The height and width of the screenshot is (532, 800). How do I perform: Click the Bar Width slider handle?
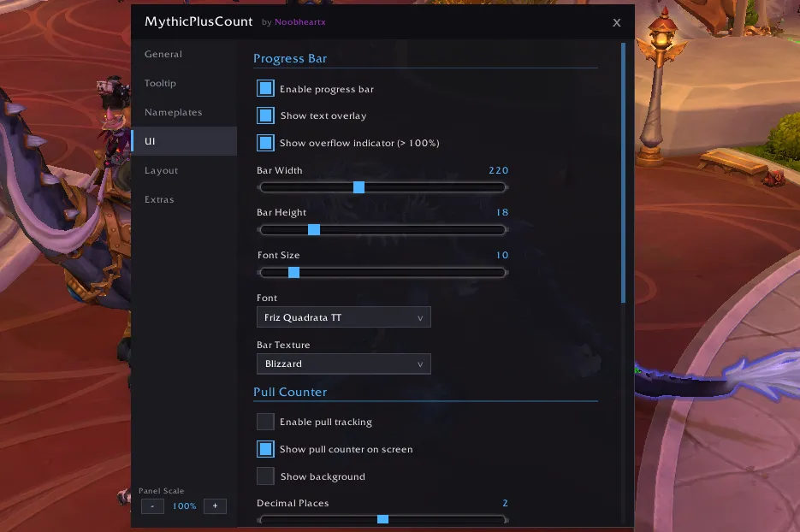[x=359, y=187]
